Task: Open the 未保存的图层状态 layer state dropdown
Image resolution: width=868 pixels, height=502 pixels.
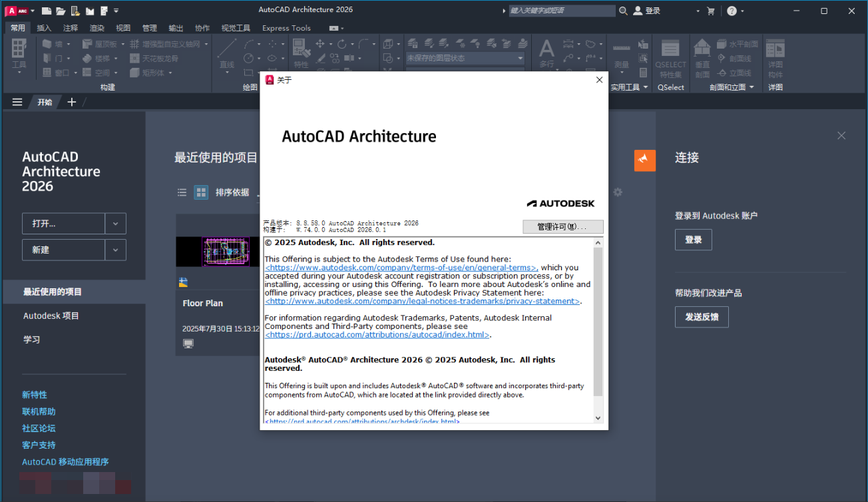Action: coord(465,58)
